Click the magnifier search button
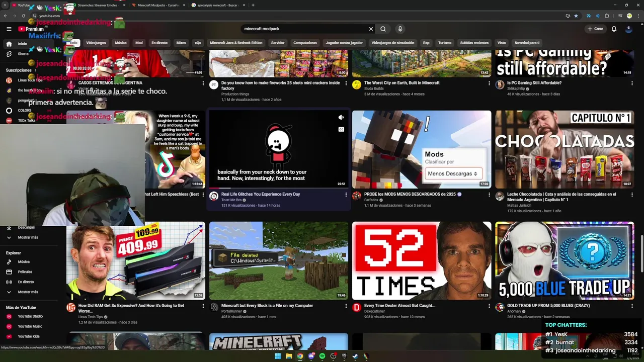 point(383,29)
